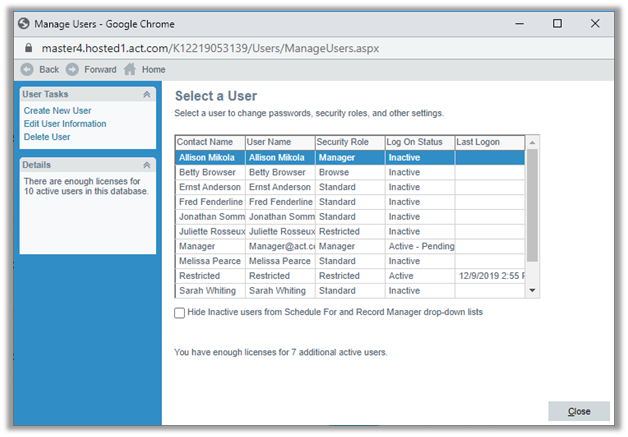Click the Back arrow icon
The height and width of the screenshot is (437, 628).
27,70
